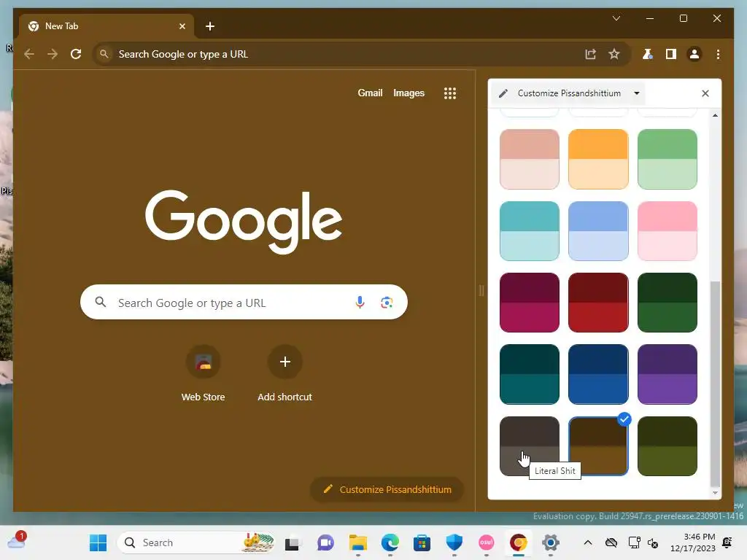
Task: Select the New Tab tab
Action: coord(106,26)
